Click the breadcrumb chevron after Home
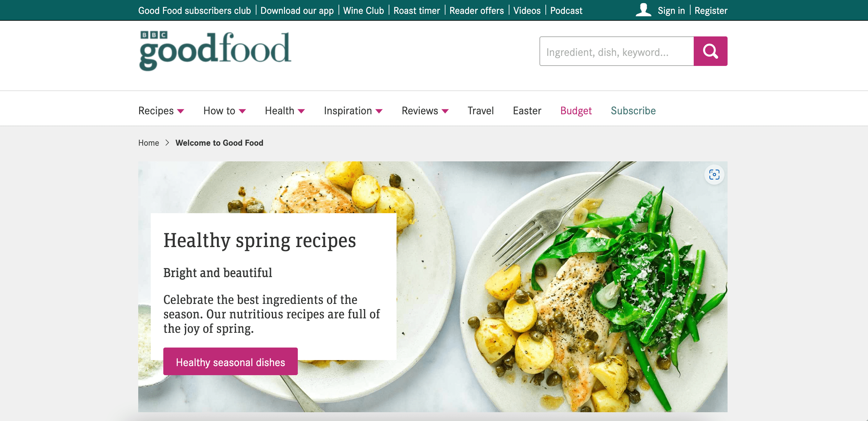The image size is (868, 421). [167, 143]
